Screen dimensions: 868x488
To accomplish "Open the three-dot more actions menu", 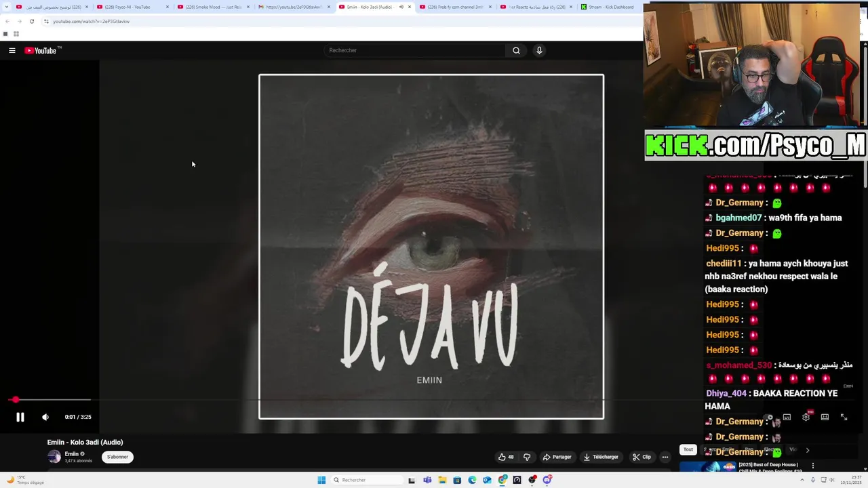I will pos(665,457).
